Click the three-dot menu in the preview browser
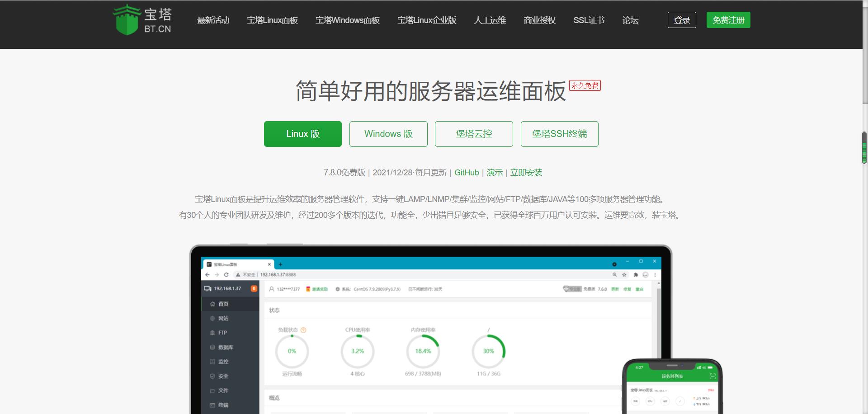Viewport: 868px width, 414px height. [655, 275]
